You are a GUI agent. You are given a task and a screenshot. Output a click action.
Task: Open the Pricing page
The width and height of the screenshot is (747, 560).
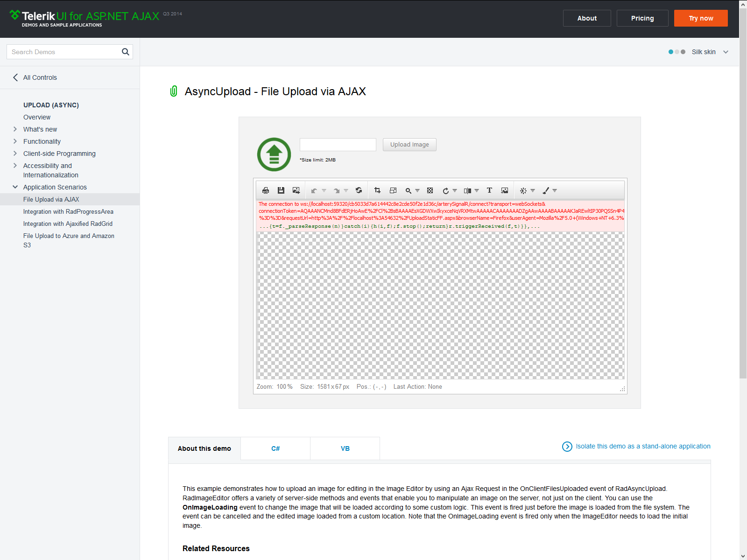[642, 18]
